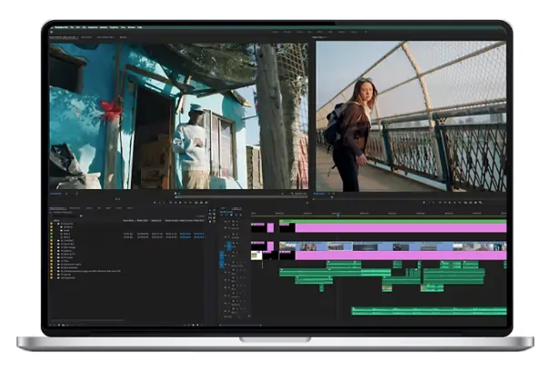Export a frame from the Program monitor
Viewport: 560px width, 392px height.
click(475, 202)
